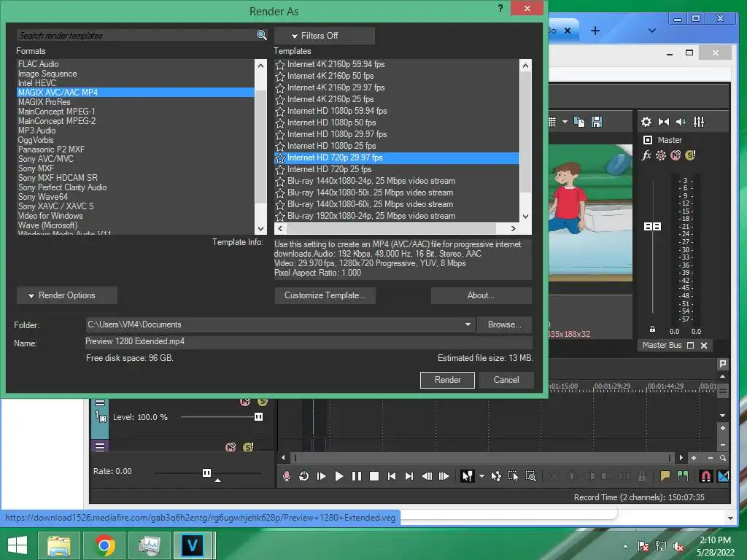Browse for output folder
Viewport: 747px width, 560px height.
pyautogui.click(x=505, y=324)
